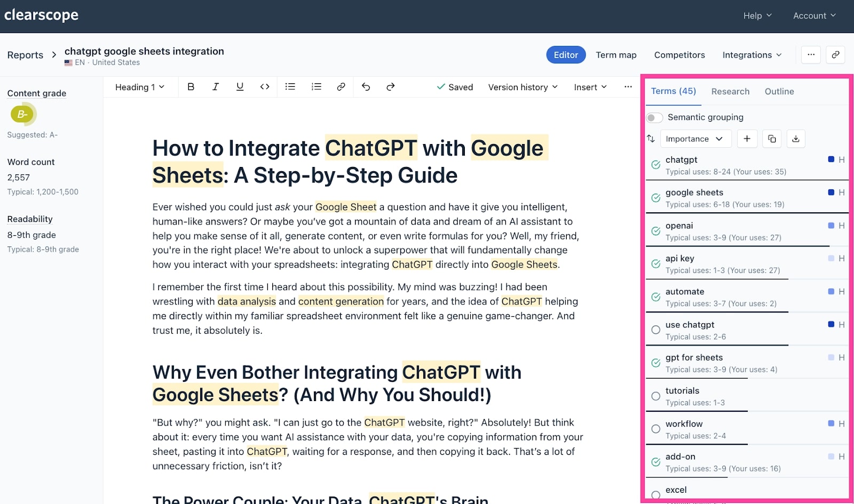Mark the workflow term circle
This screenshot has height=504, width=854.
[656, 429]
